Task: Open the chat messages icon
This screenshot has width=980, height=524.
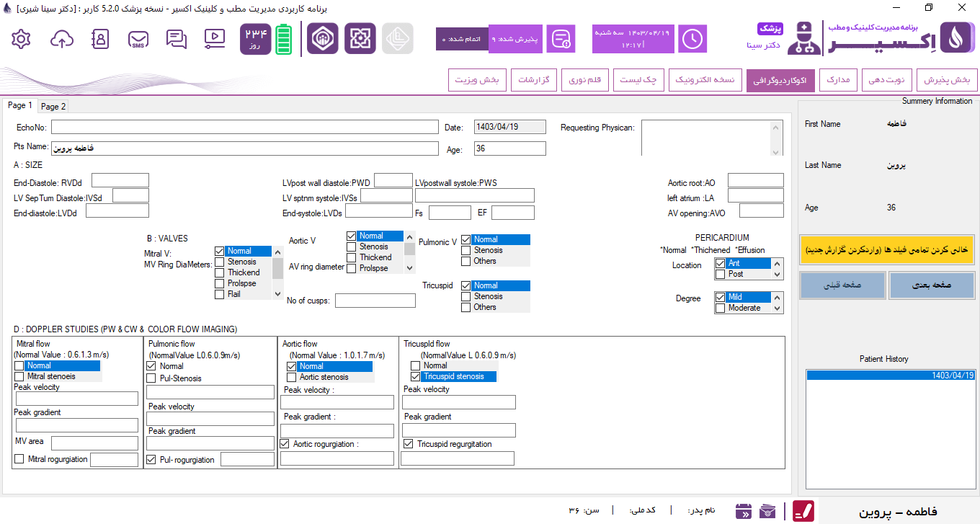Action: [x=176, y=39]
